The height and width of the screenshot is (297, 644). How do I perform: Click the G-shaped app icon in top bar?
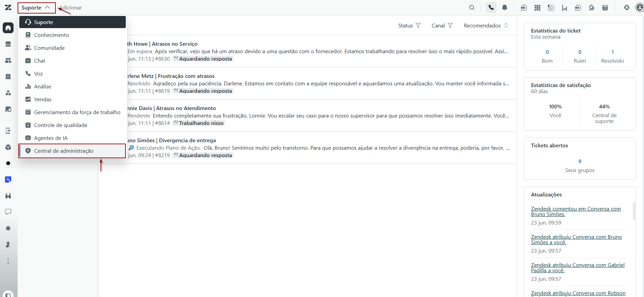click(592, 7)
